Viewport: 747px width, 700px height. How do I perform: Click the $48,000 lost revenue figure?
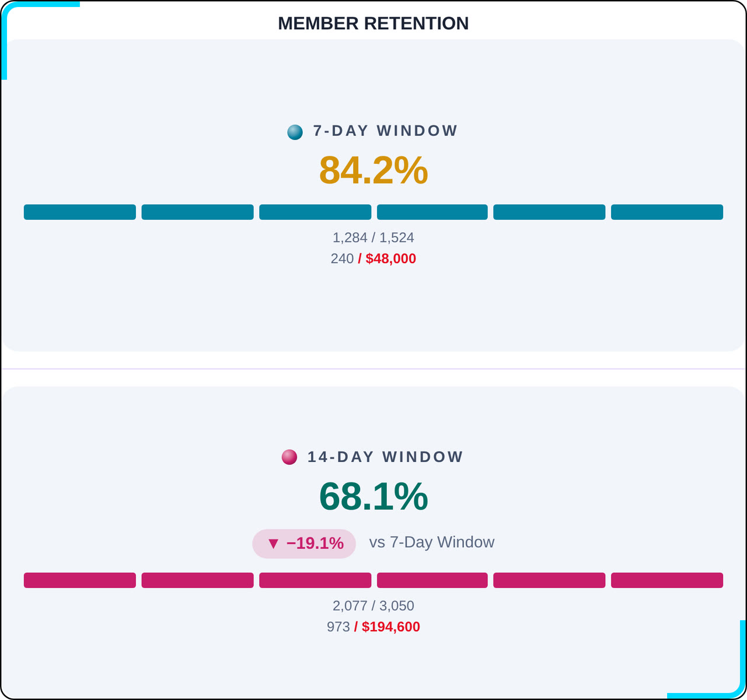click(391, 258)
